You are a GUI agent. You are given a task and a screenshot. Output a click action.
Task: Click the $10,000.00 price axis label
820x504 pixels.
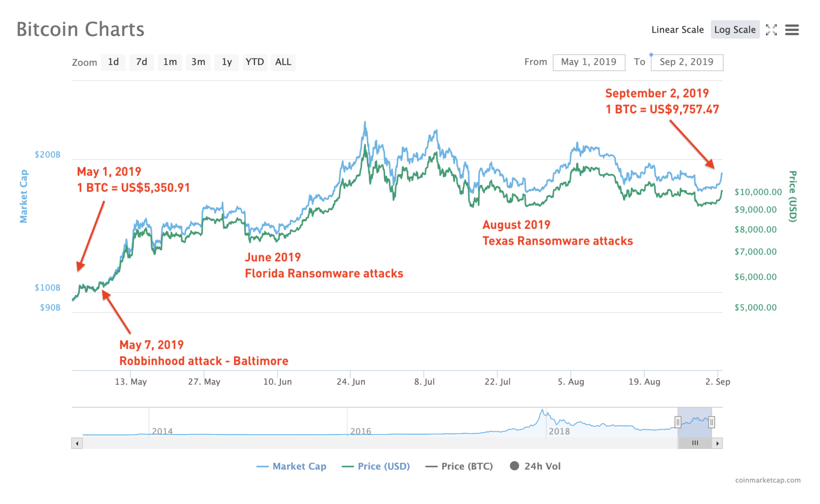(758, 192)
